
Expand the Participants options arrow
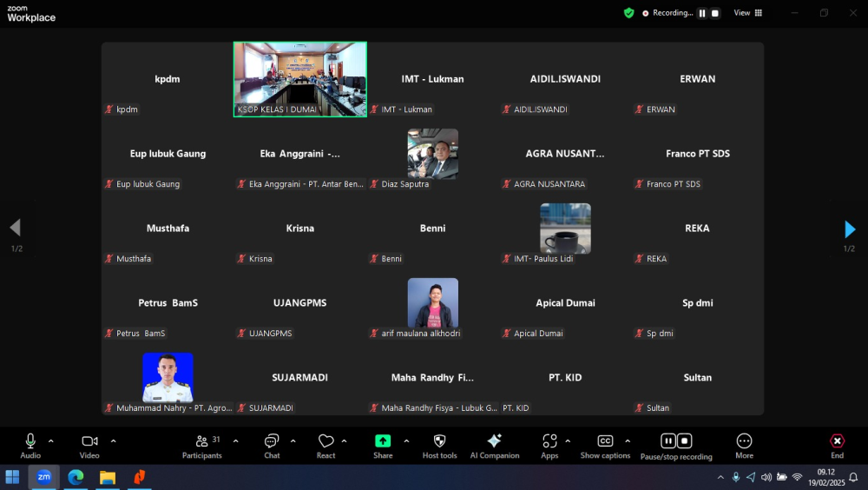[236, 441]
